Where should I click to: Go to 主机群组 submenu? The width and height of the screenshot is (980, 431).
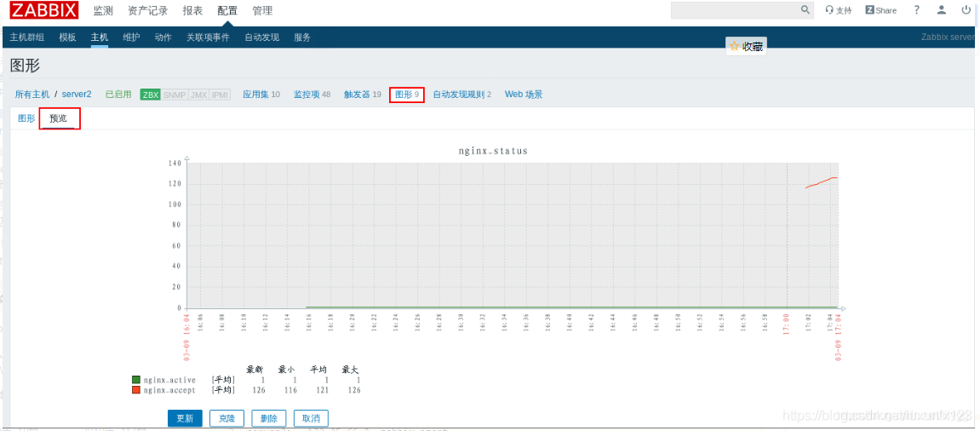point(27,37)
